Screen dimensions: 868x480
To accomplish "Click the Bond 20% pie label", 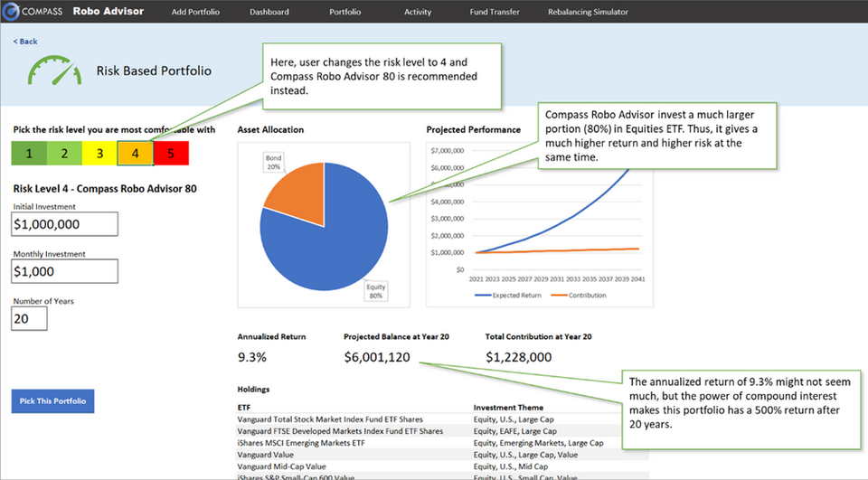I will [273, 162].
